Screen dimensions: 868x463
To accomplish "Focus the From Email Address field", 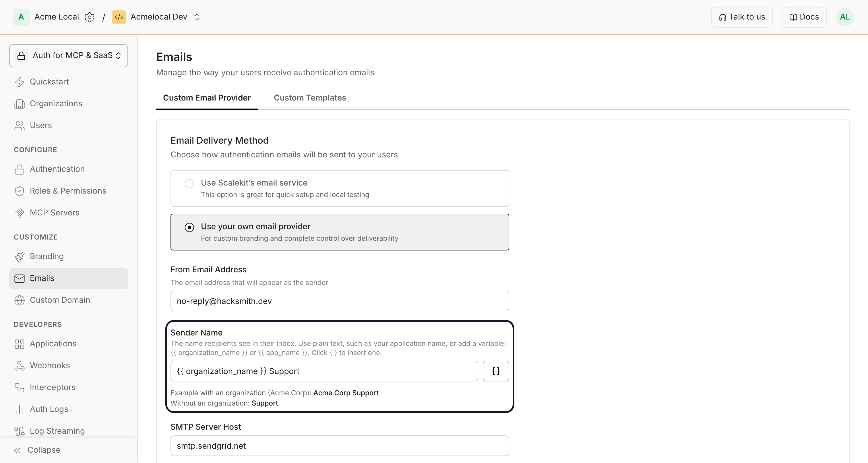I will (x=340, y=301).
